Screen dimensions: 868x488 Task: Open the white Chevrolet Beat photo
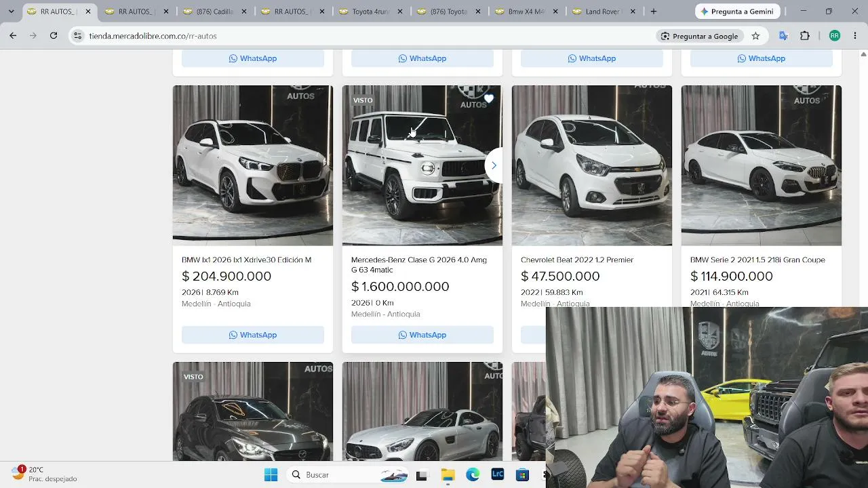(x=592, y=165)
